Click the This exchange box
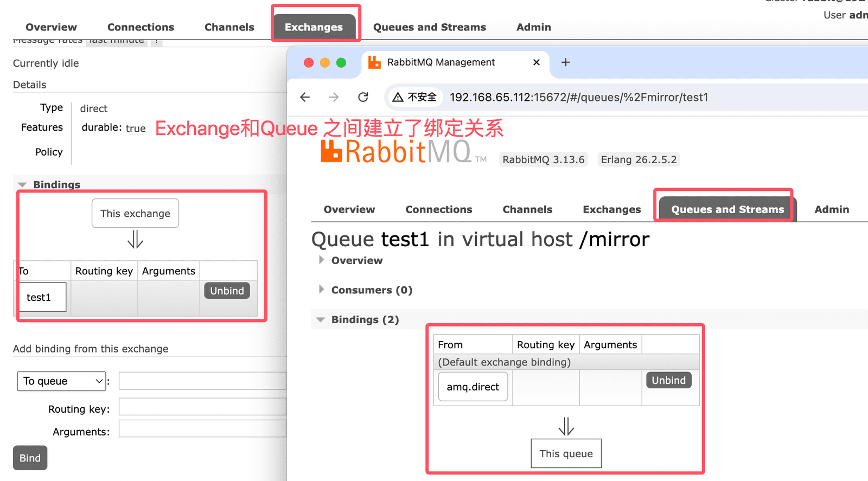Image resolution: width=868 pixels, height=481 pixels. (135, 213)
